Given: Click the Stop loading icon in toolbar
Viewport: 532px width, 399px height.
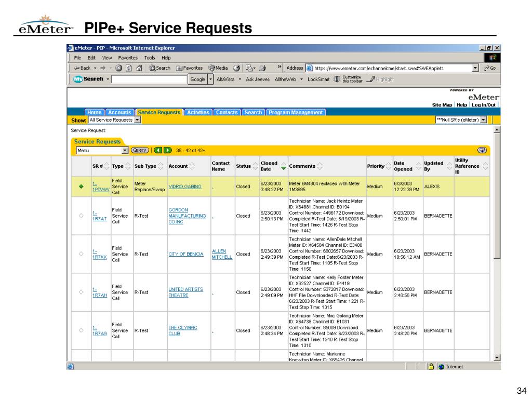Looking at the screenshot, I should coord(119,68).
